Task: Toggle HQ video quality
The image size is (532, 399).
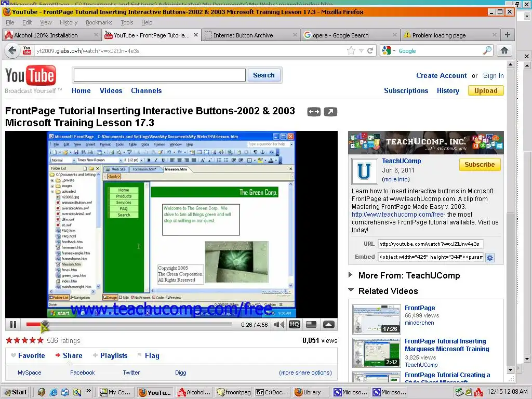Action: [294, 324]
